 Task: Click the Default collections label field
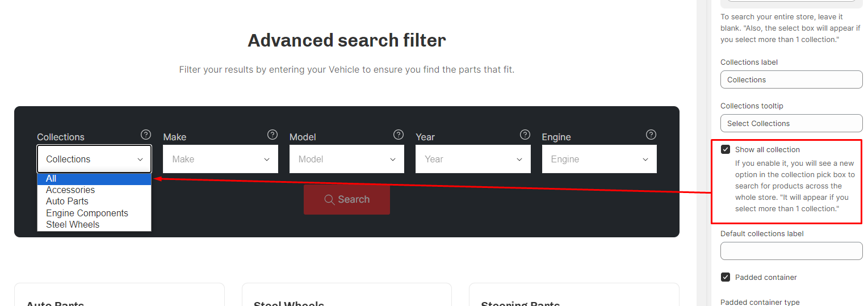point(791,251)
